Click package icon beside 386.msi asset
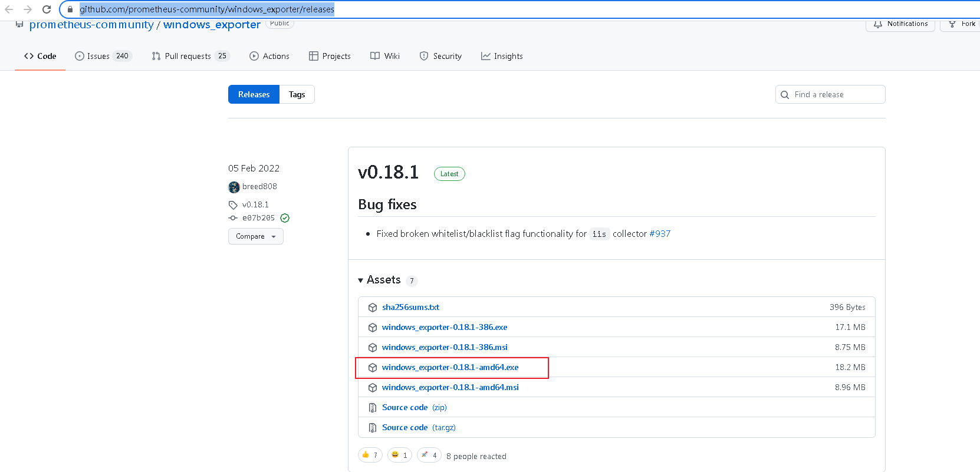This screenshot has height=472, width=980. point(373,348)
